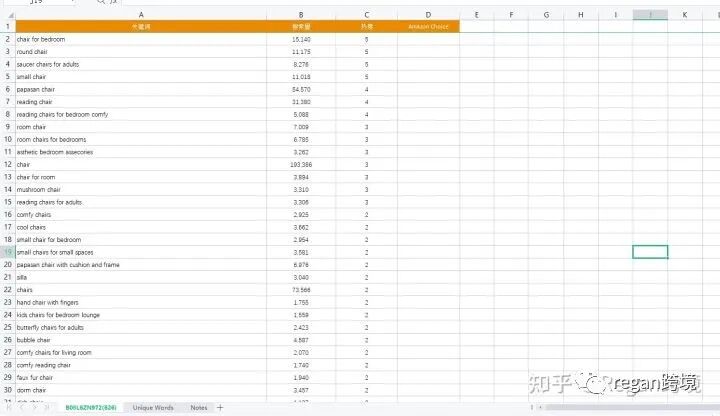Image resolution: width=720 pixels, height=416 pixels.
Task: Show the previous sheet tab using the arrow
Action: click(22, 407)
